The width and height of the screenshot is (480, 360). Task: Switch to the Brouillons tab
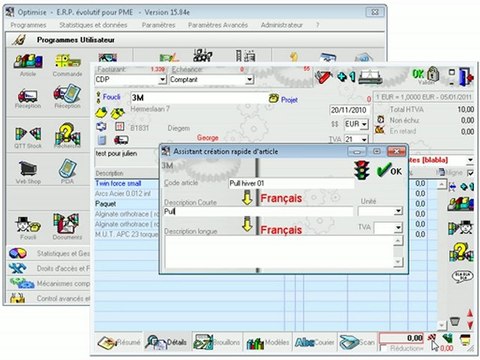(x=217, y=342)
